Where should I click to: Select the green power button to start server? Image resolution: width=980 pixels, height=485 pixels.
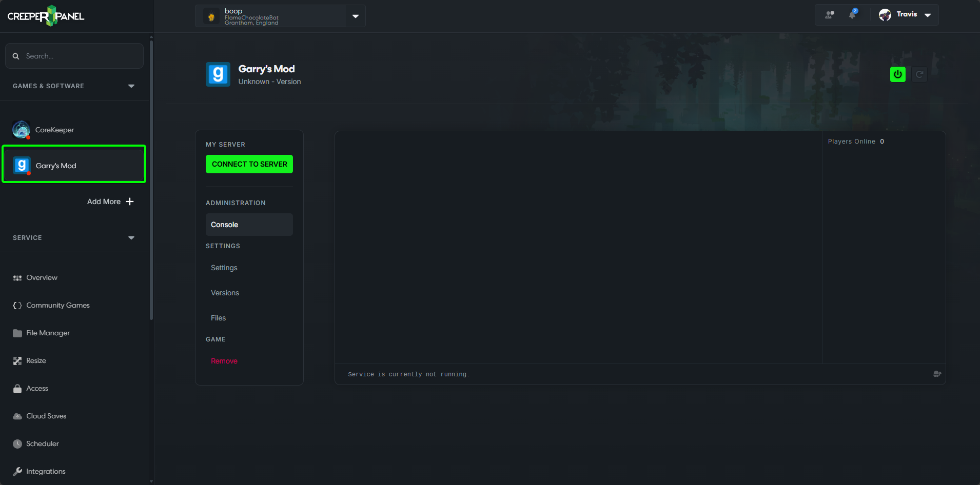click(x=898, y=74)
